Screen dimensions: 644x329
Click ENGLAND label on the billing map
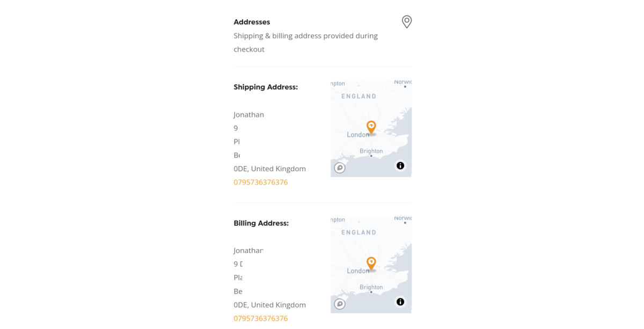coord(359,232)
